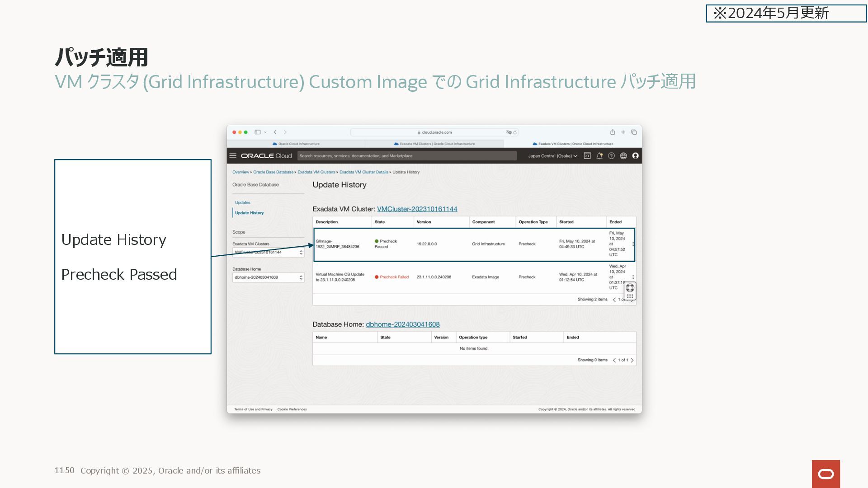Open the VMCluster-202310161144 link
This screenshot has width=868, height=488.
417,209
